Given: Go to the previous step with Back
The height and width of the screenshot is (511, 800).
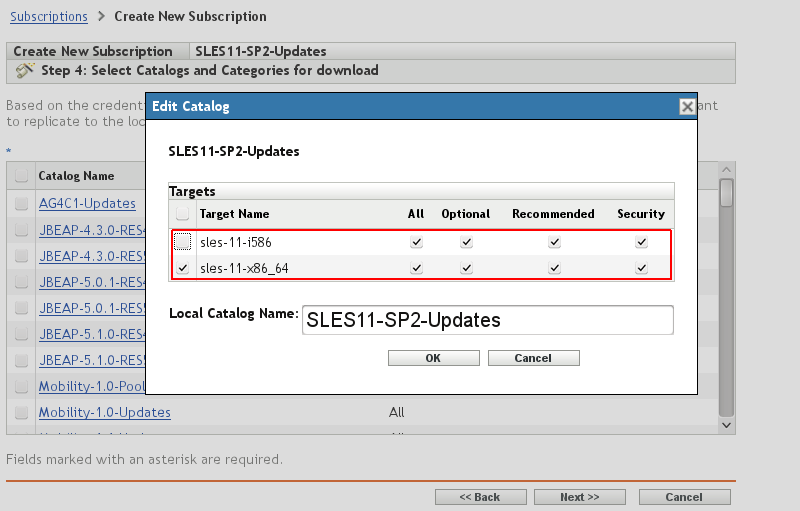Looking at the screenshot, I should coord(480,497).
